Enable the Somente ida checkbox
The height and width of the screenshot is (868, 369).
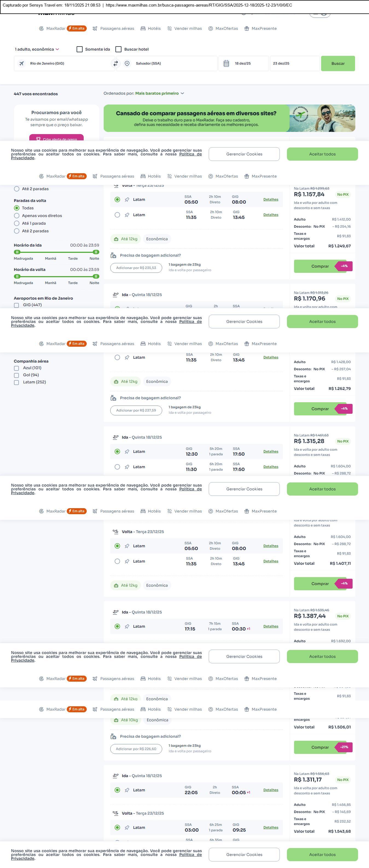80,49
